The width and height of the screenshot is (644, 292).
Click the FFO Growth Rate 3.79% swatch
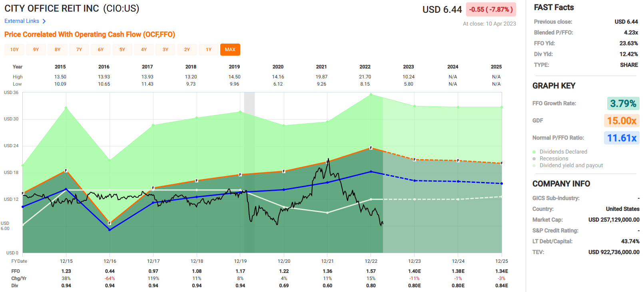[x=623, y=104]
